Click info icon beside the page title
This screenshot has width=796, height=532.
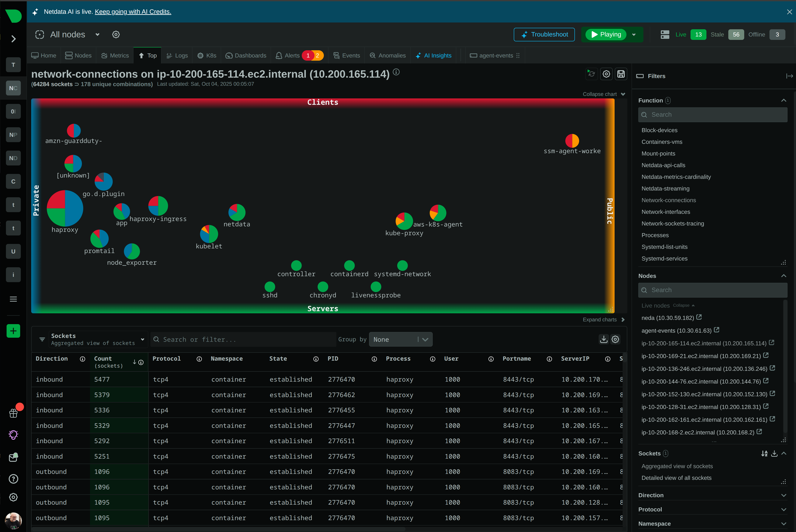coord(396,72)
